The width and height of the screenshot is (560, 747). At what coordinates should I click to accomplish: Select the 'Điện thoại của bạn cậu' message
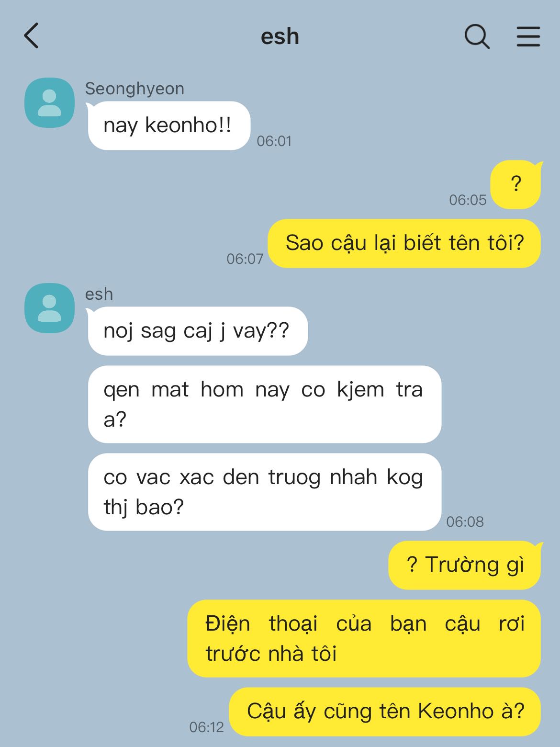point(364,638)
